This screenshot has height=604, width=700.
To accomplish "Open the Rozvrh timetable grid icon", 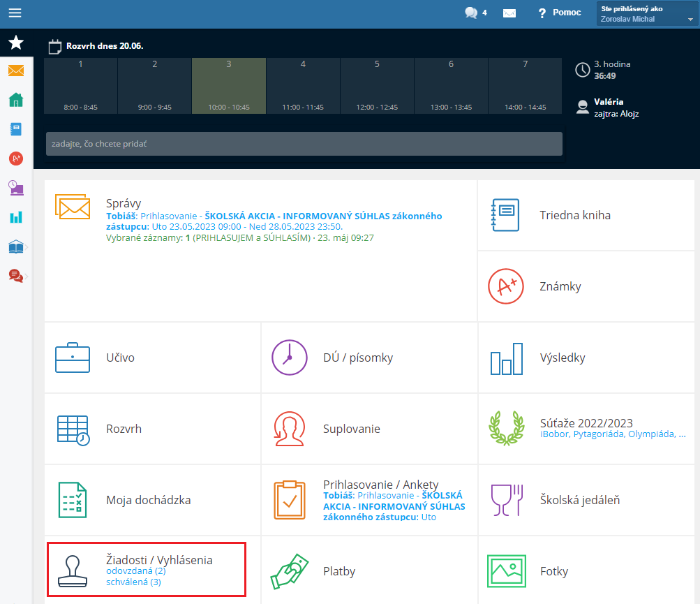I will (x=73, y=431).
